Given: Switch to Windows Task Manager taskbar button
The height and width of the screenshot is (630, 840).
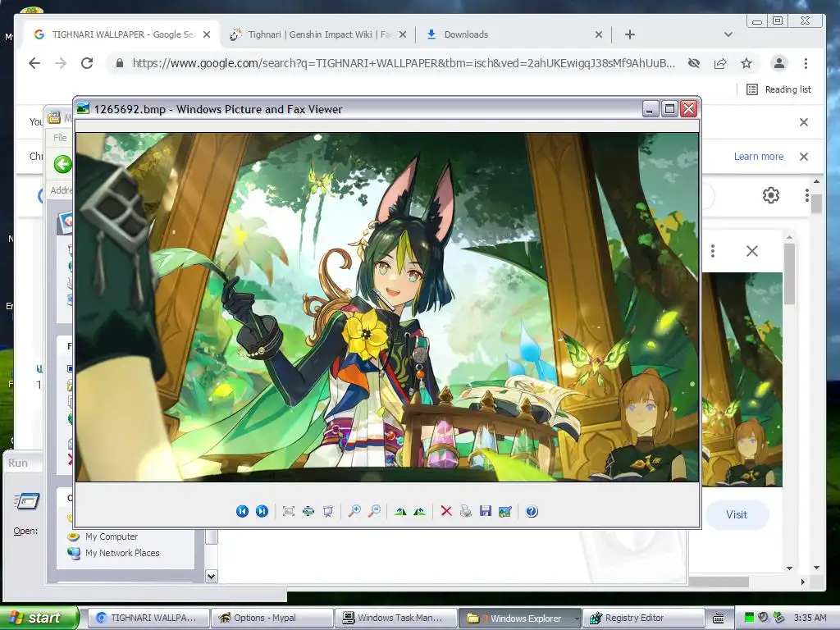Looking at the screenshot, I should [x=395, y=618].
